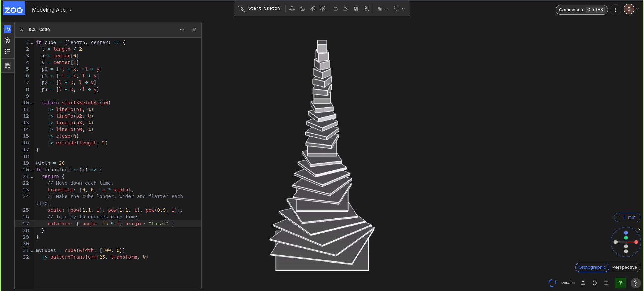Select the Orthographic camera option
Screen dimensions: 644x291
pyautogui.click(x=592, y=267)
